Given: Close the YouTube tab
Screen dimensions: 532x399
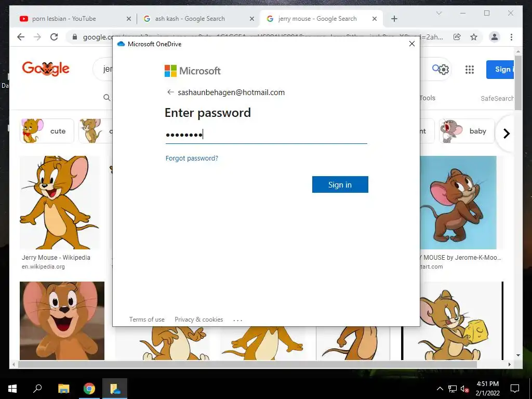Looking at the screenshot, I should [129, 19].
